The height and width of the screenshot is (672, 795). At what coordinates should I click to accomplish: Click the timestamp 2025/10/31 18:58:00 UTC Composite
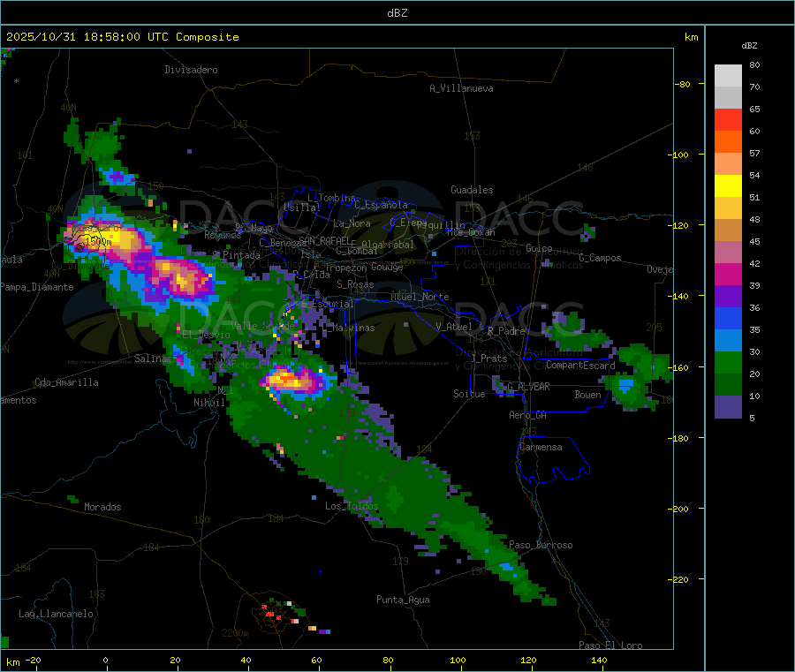pyautogui.click(x=122, y=37)
